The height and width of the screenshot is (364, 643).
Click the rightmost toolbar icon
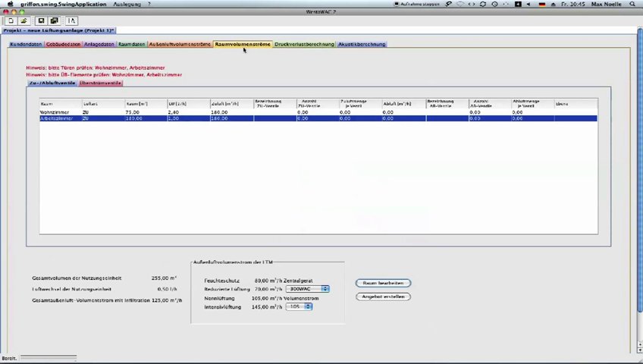click(72, 20)
